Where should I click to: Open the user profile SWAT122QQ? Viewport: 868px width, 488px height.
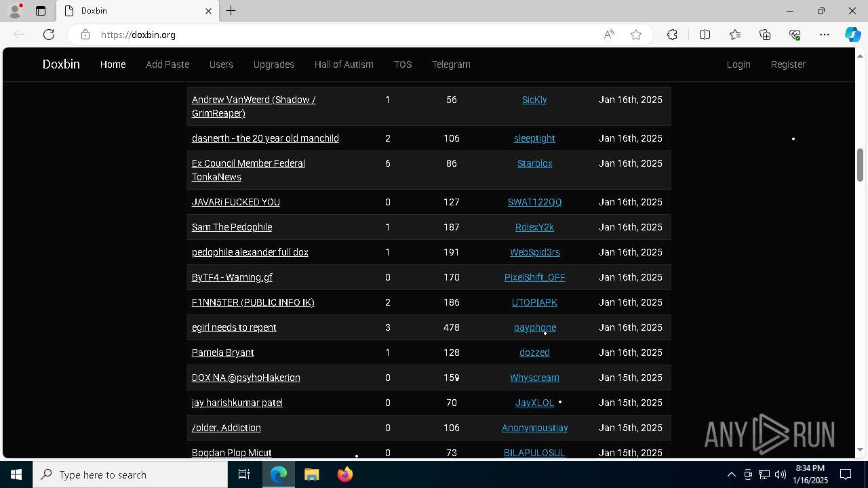tap(534, 202)
